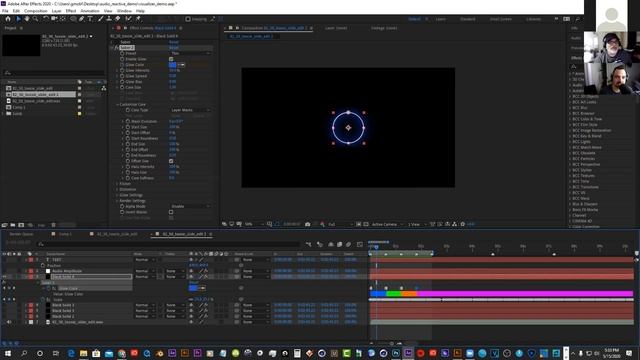
Task: Toggle Enable Glow checkbox
Action: 171,59
